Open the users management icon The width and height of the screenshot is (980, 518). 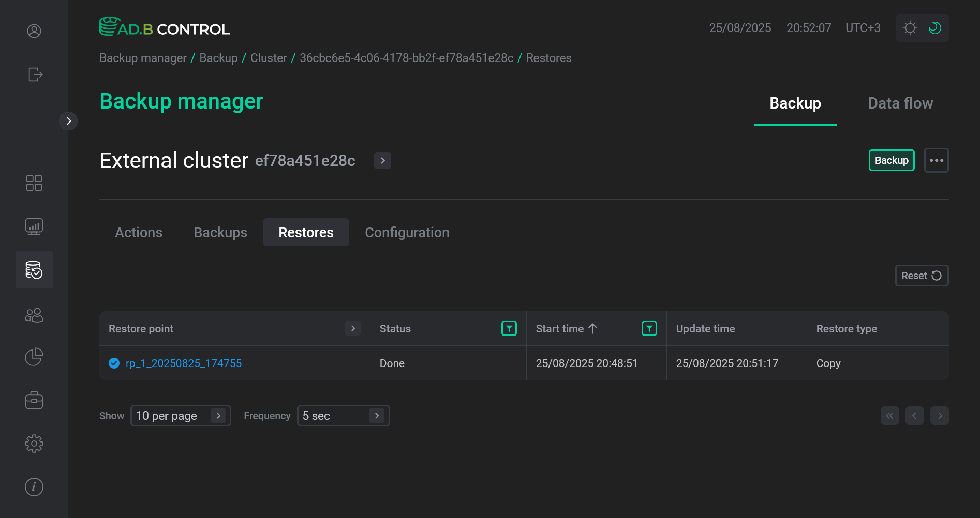tap(34, 315)
